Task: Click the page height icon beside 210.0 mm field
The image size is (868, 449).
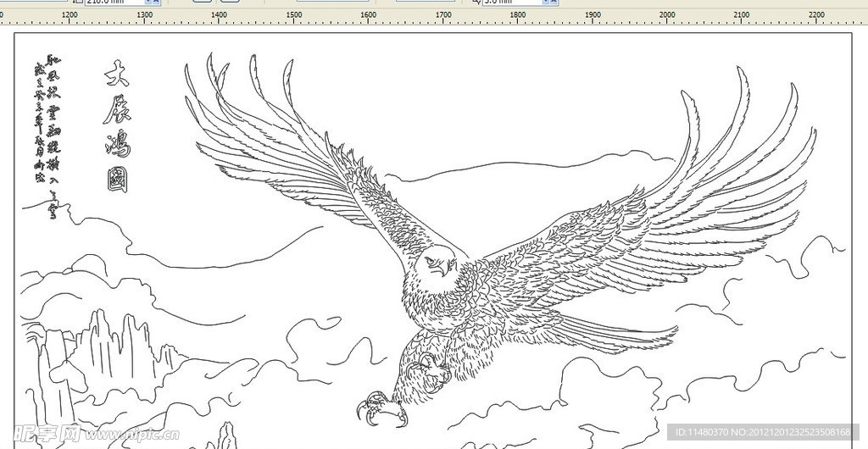Action: 78,2
